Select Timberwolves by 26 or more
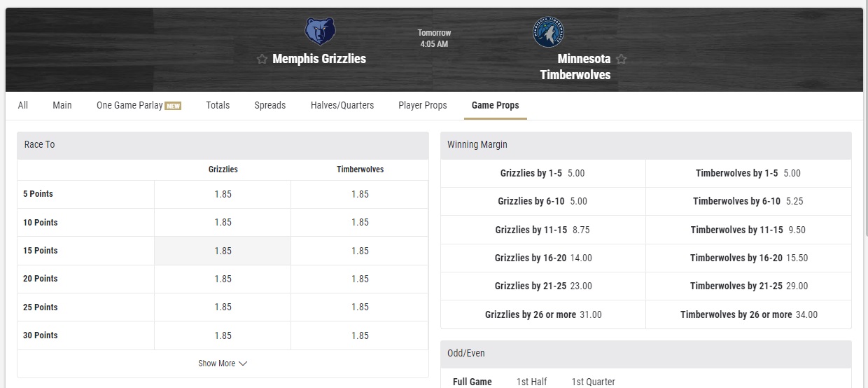The image size is (868, 388). 748,314
